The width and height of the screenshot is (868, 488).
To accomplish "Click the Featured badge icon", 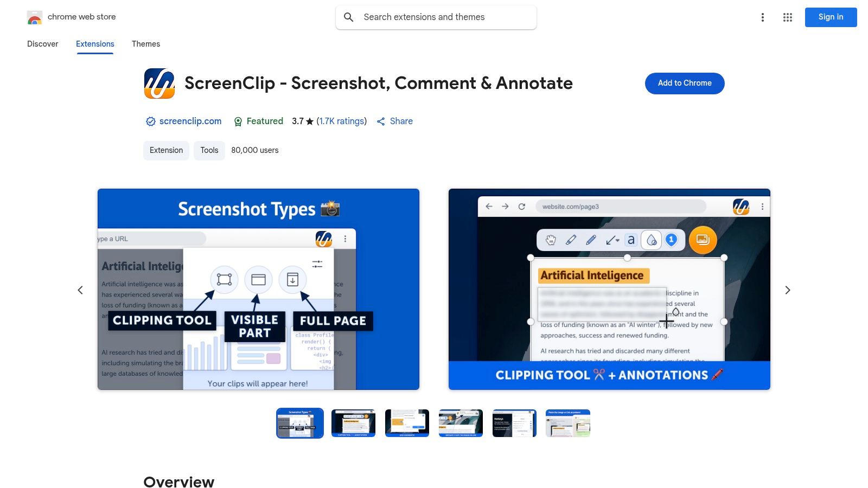I will click(238, 121).
